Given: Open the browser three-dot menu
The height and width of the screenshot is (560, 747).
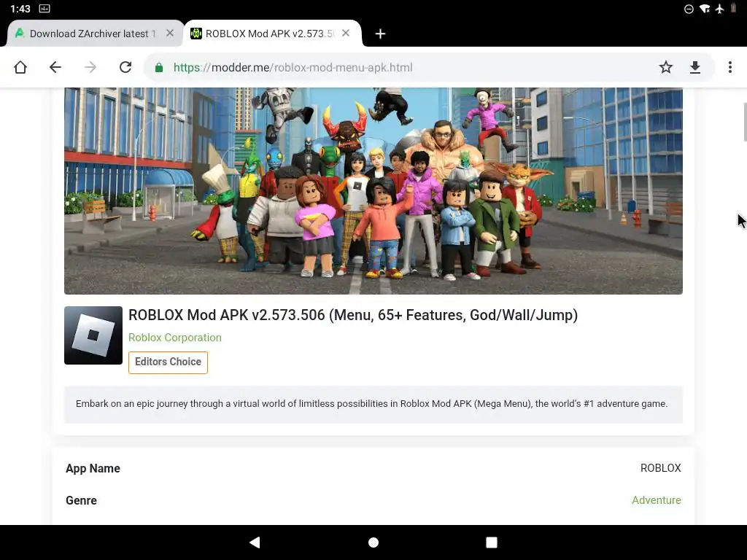Looking at the screenshot, I should 729,67.
